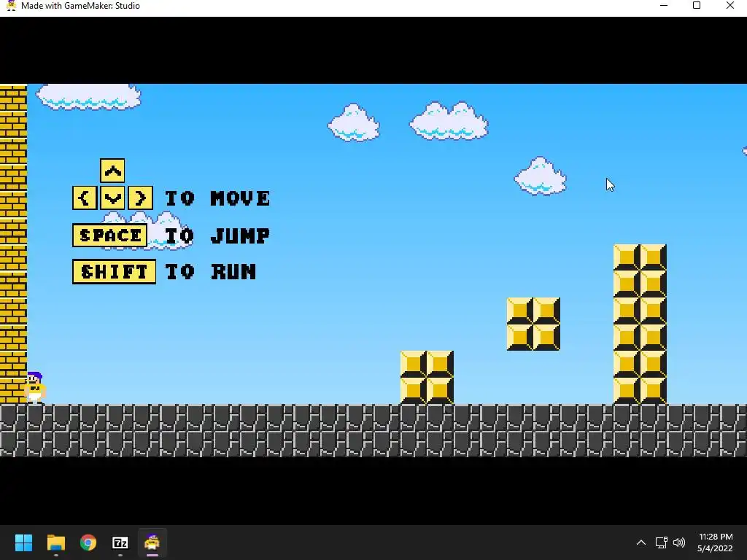This screenshot has height=560, width=747.
Task: Open network status in system tray
Action: (x=661, y=542)
